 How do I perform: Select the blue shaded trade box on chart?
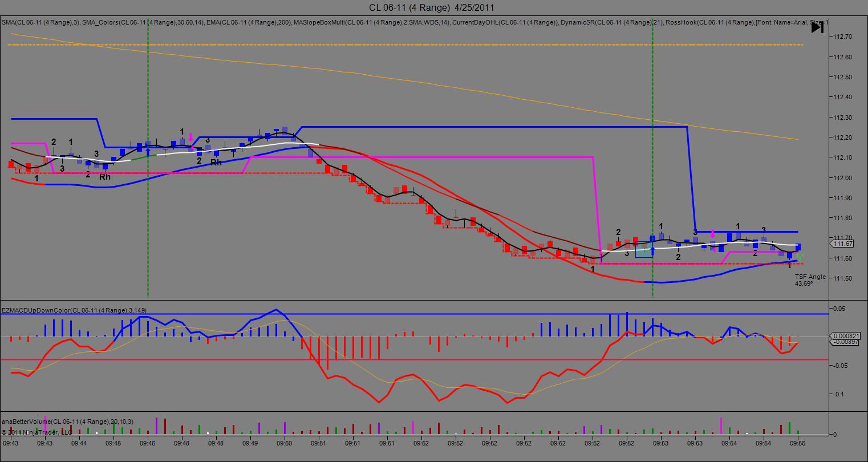coord(644,249)
